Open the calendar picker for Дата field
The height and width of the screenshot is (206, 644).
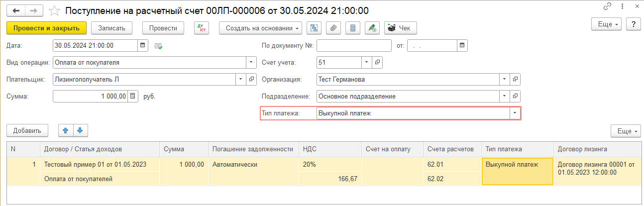click(x=143, y=46)
